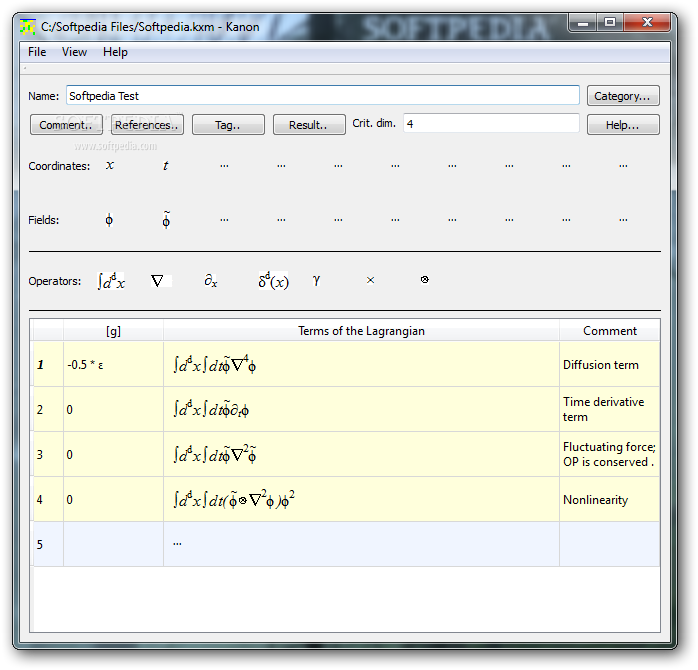Close the Kanon window
This screenshot has height=670, width=698.
click(647, 23)
